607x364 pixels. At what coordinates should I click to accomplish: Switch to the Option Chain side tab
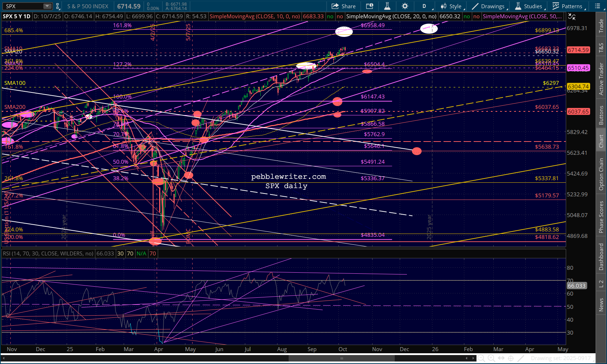[601, 174]
